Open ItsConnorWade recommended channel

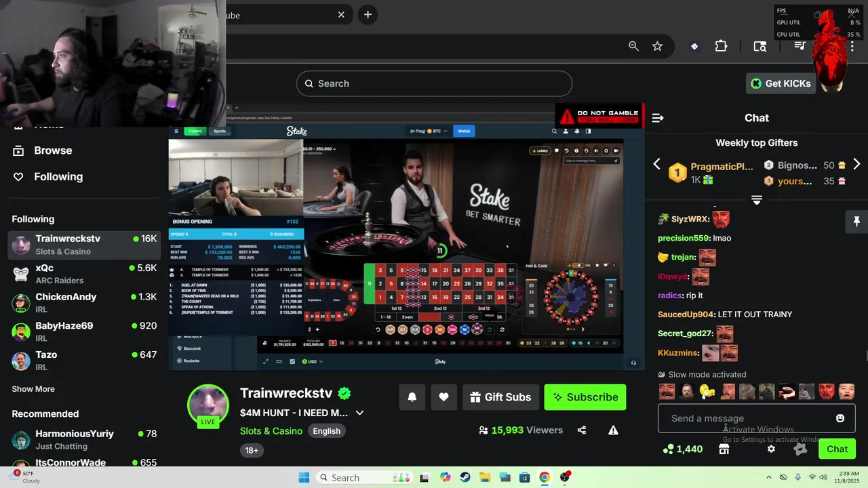click(x=85, y=462)
